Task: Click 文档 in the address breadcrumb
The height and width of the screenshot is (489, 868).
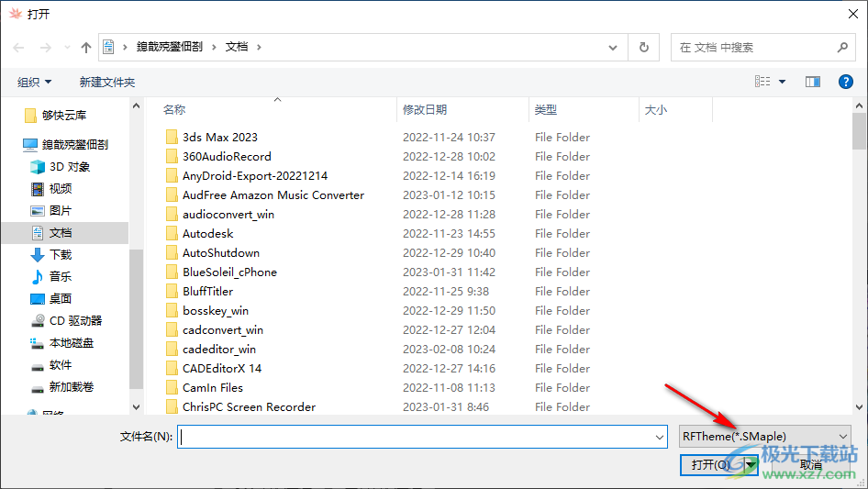Action: 237,47
